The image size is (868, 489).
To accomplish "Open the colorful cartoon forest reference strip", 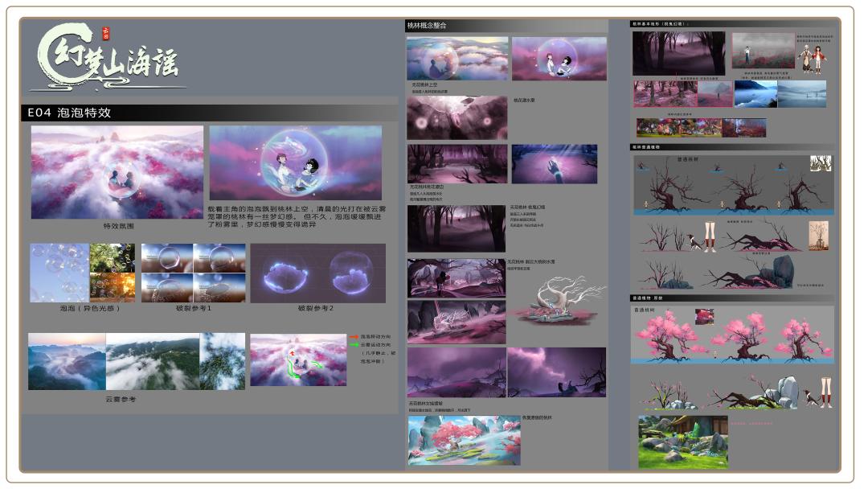I will 679,128.
